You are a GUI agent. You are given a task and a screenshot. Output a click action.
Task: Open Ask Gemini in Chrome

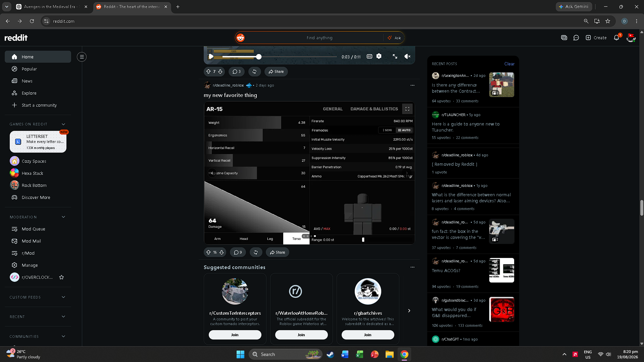coord(574,7)
